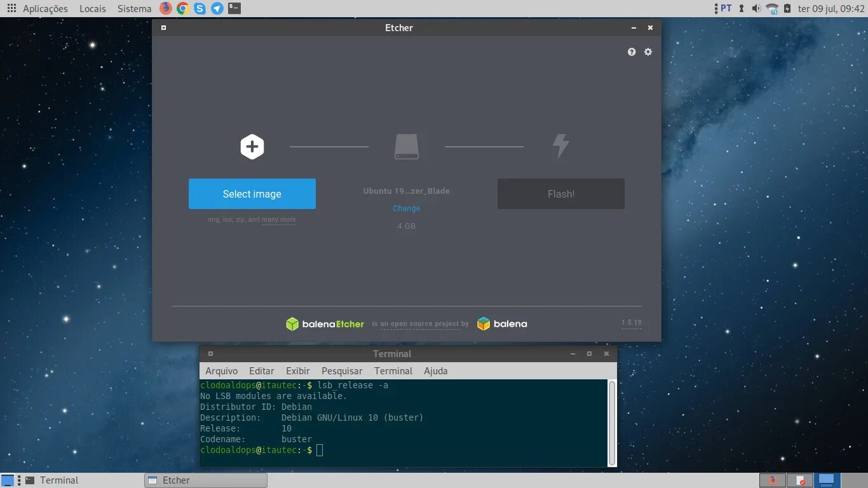Open the Aplicações menu
The height and width of the screenshot is (488, 868).
pos(45,9)
